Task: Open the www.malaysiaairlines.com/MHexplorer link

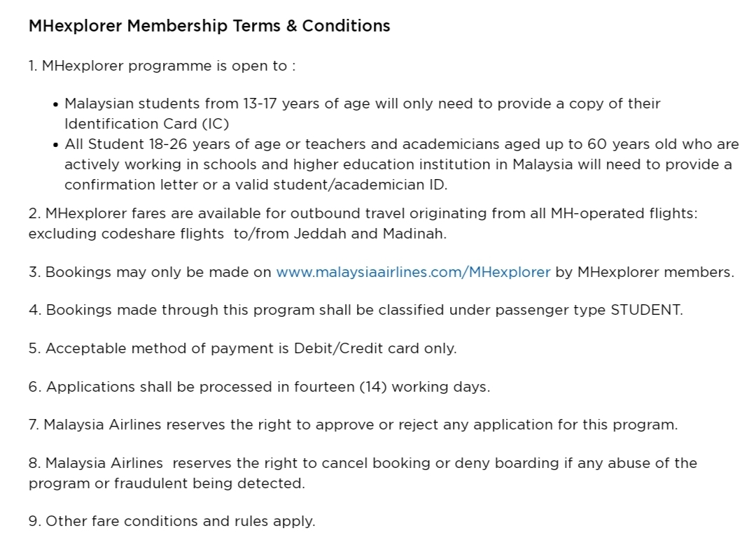Action: [413, 272]
